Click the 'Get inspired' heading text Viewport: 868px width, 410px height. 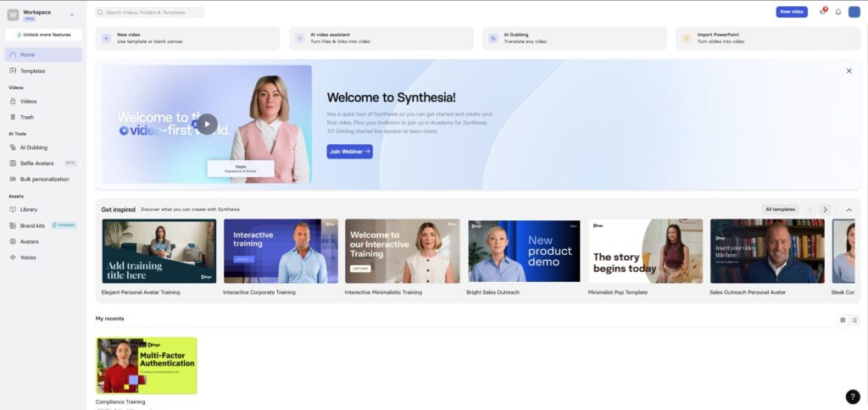tap(118, 210)
